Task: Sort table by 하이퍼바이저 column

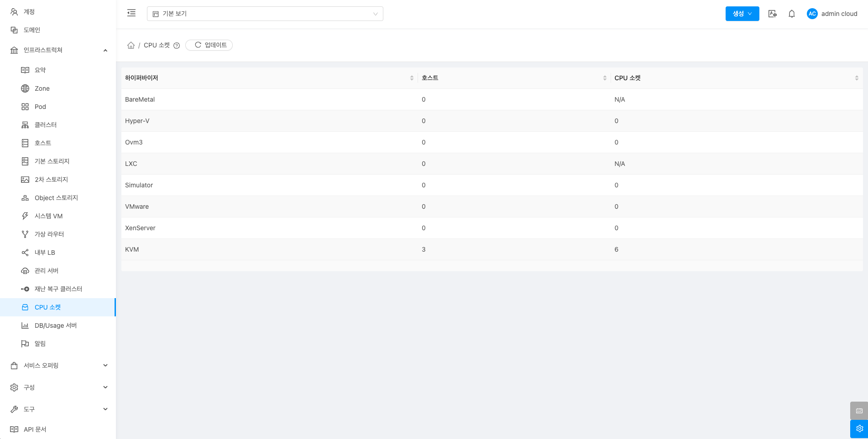Action: pyautogui.click(x=411, y=78)
